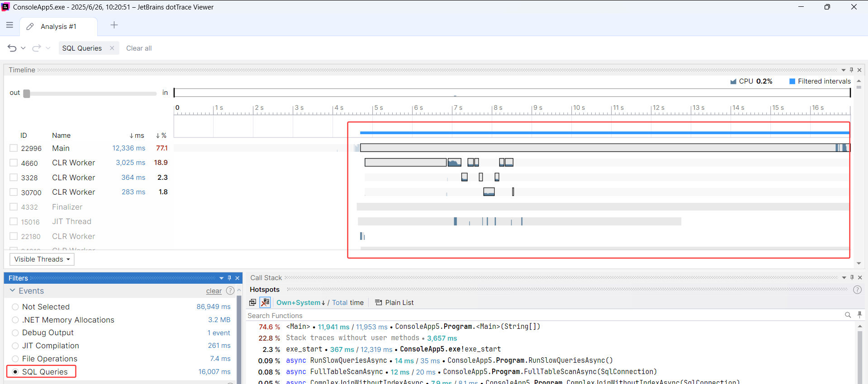Open the hamburger main menu

(x=9, y=25)
